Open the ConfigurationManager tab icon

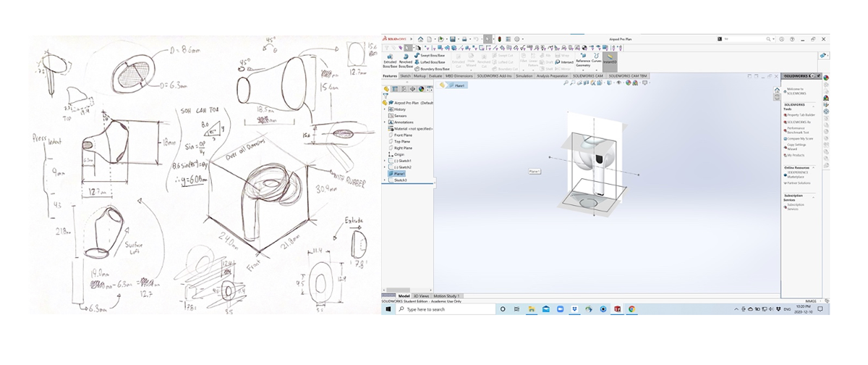[404, 89]
